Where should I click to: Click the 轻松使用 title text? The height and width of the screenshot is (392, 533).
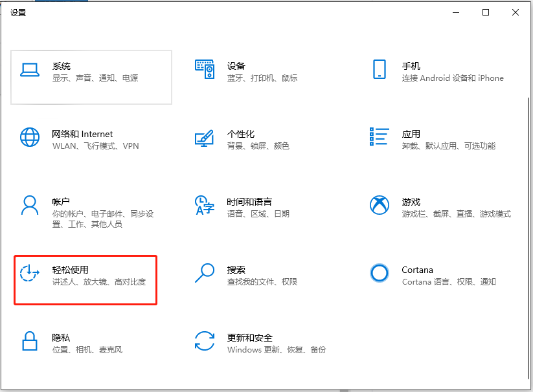pos(70,270)
